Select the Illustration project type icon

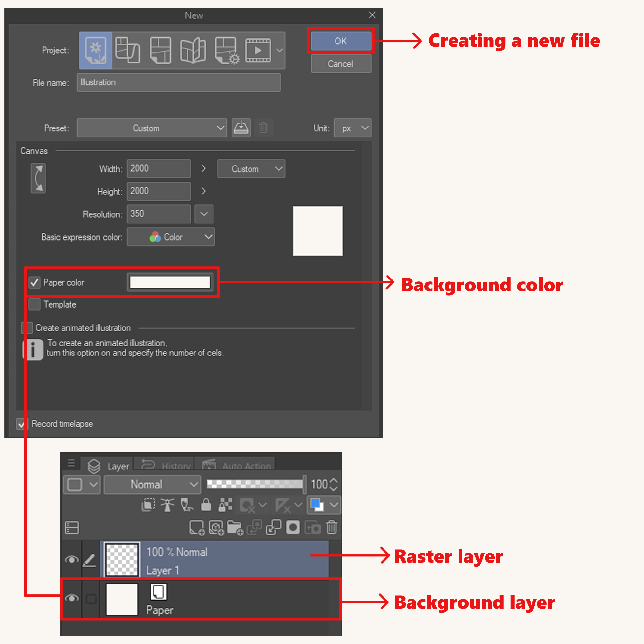click(95, 50)
